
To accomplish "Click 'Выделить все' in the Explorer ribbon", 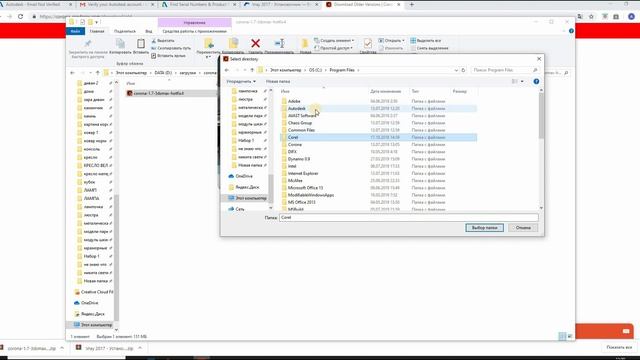I will pyautogui.click(x=426, y=41).
